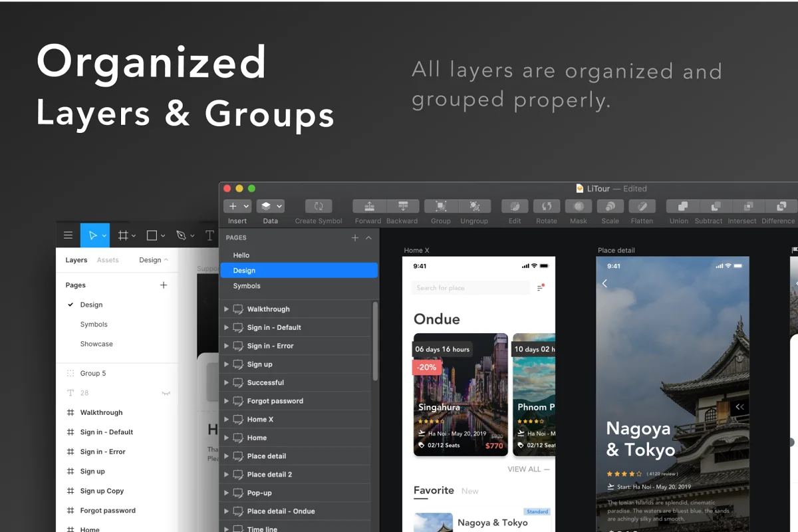Select the Rotate tool in Sketch toolbar
Screen dimensions: 798x532
click(x=547, y=206)
